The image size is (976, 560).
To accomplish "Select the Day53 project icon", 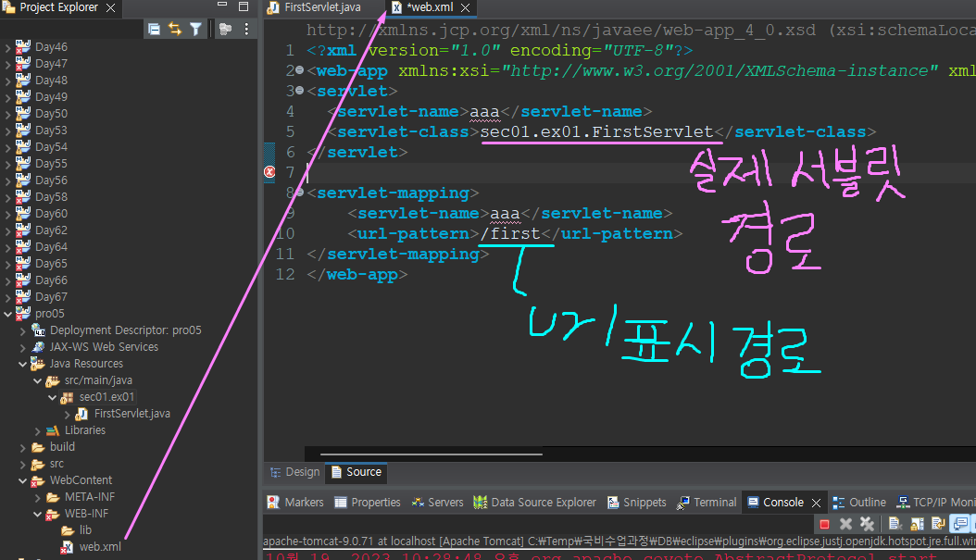I will [x=23, y=130].
